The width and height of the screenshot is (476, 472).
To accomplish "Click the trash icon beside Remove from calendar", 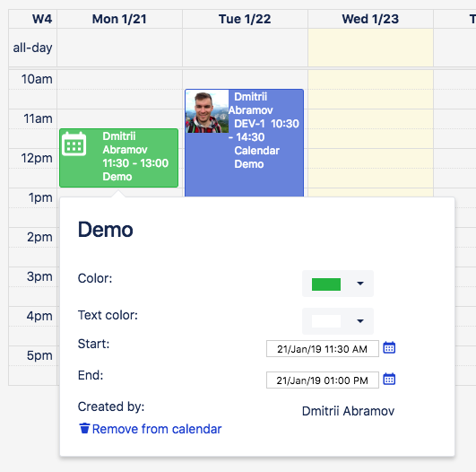I will [84, 428].
